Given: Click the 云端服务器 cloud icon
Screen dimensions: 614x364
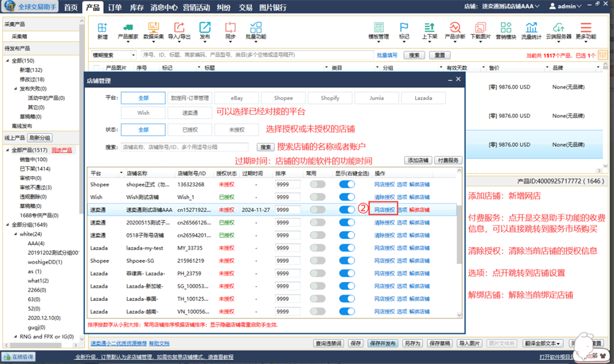Looking at the screenshot, I should click(559, 28).
